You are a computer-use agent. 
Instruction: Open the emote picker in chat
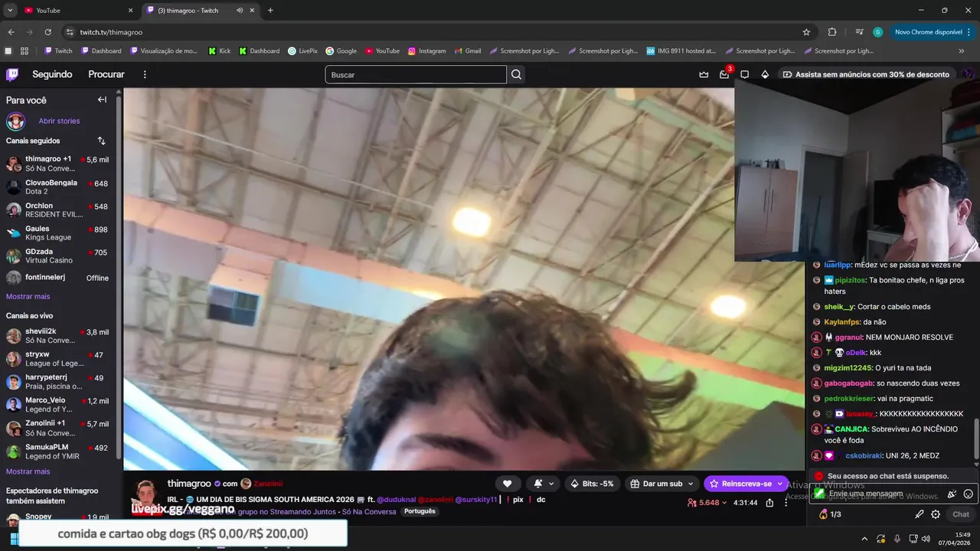point(968,494)
